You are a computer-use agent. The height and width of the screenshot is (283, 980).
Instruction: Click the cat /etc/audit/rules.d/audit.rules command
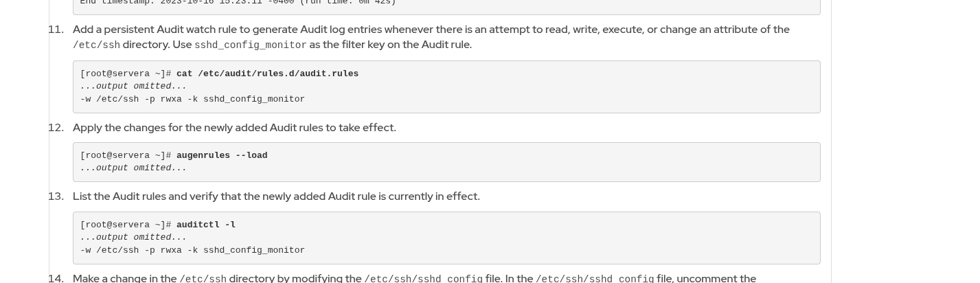(267, 73)
